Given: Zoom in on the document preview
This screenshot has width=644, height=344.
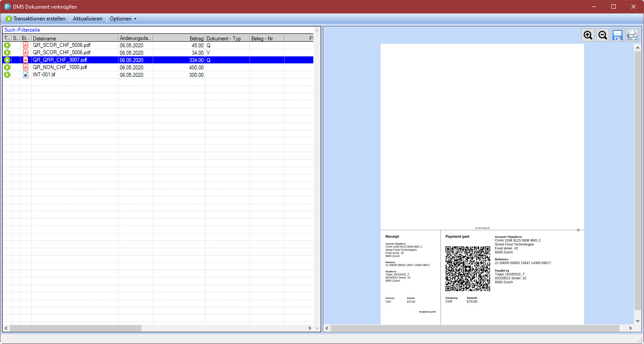Looking at the screenshot, I should (x=588, y=36).
